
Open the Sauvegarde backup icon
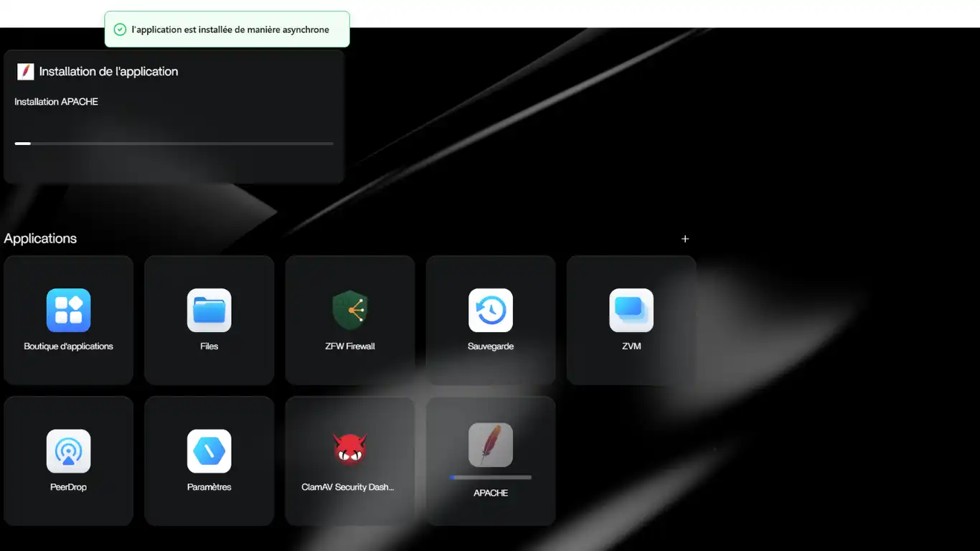pyautogui.click(x=491, y=310)
